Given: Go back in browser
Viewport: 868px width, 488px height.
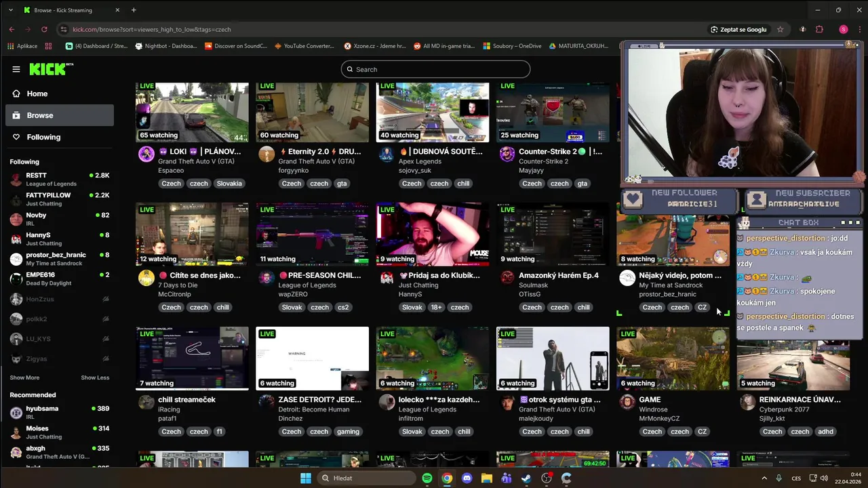Looking at the screenshot, I should (x=12, y=29).
